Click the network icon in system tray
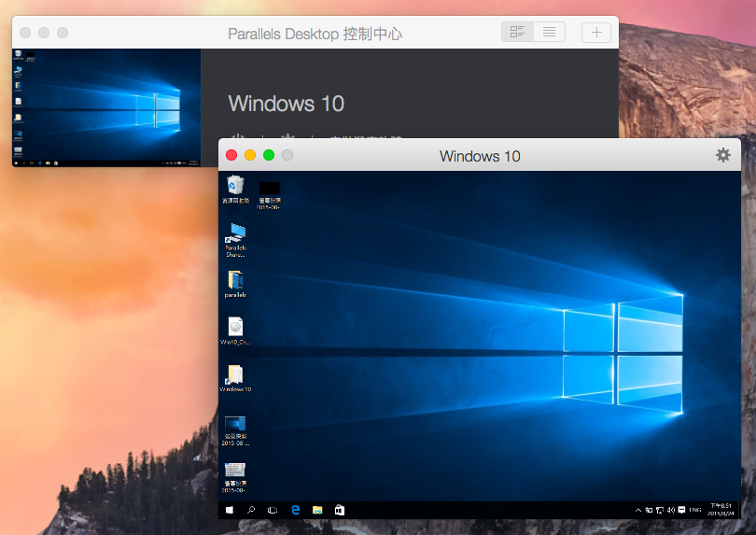Screen dimensions: 756x535 660,510
